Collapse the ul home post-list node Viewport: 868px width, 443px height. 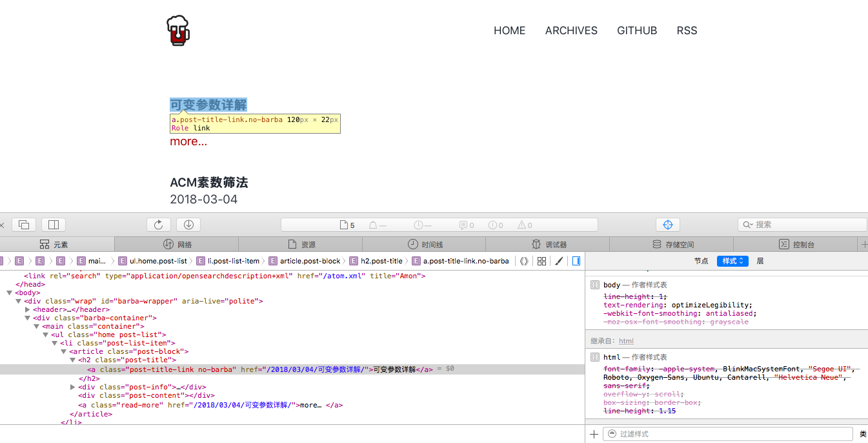[45, 335]
